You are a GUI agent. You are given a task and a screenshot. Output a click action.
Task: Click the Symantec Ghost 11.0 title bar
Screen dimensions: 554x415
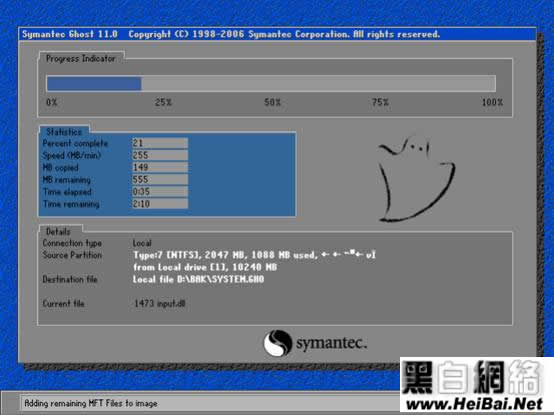click(277, 34)
